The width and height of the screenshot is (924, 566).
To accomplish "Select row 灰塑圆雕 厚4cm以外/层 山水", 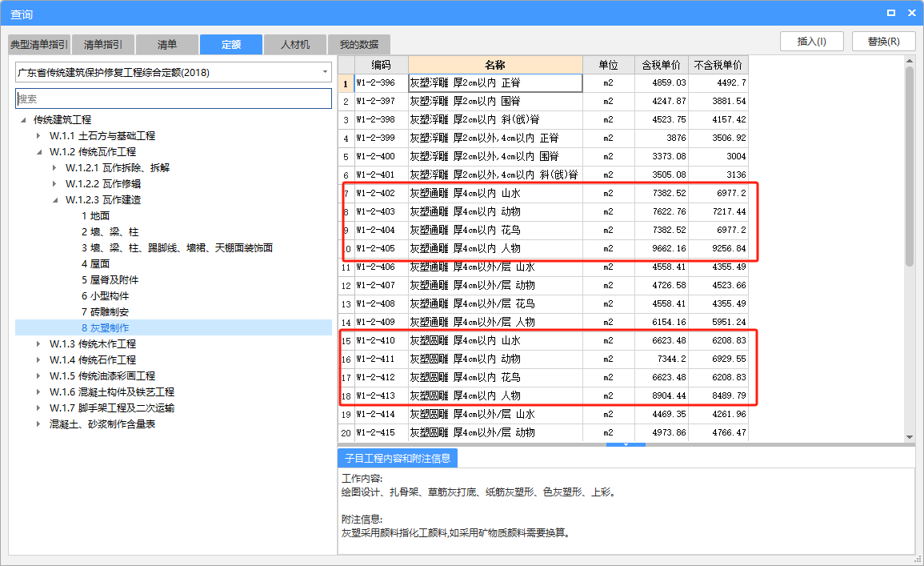I will click(x=495, y=415).
